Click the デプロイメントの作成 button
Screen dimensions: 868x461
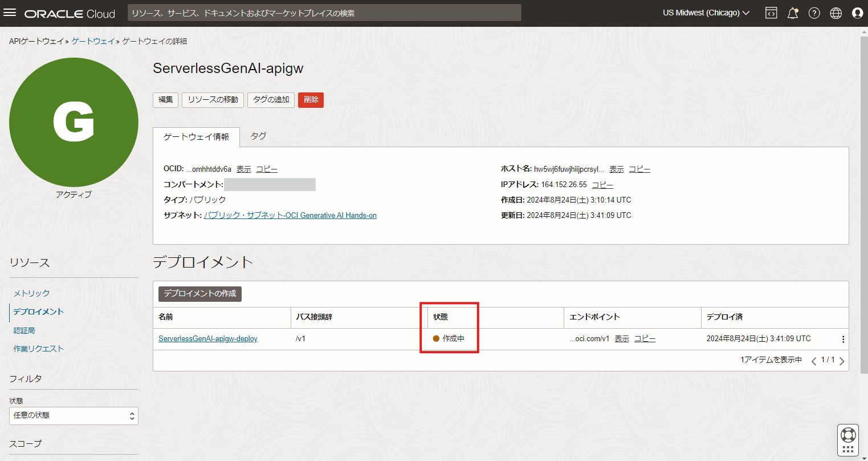click(x=200, y=294)
